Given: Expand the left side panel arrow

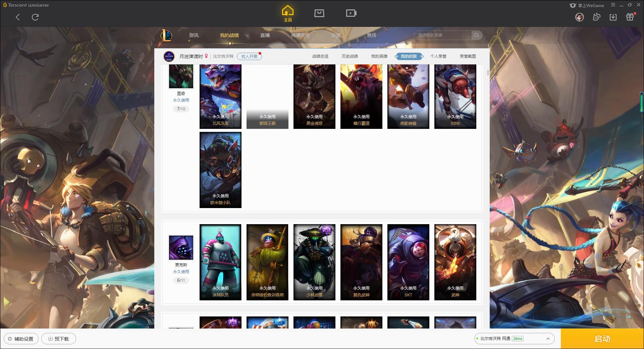Looking at the screenshot, I should [x=2, y=188].
